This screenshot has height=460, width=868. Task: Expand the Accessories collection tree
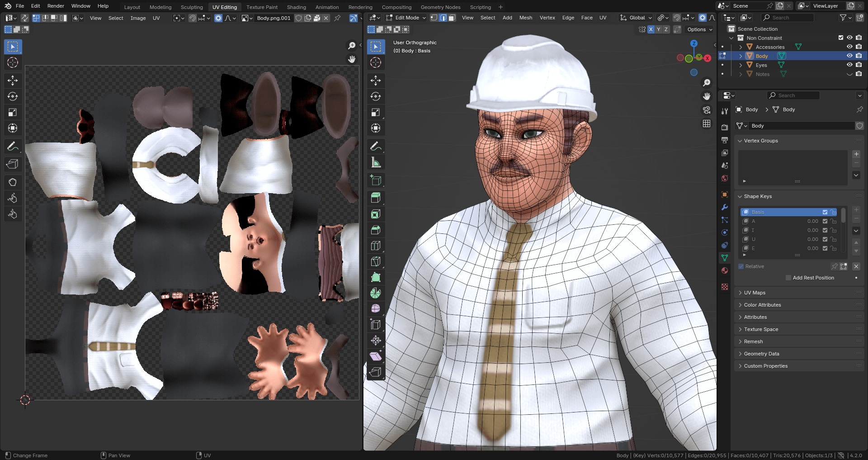(741, 47)
